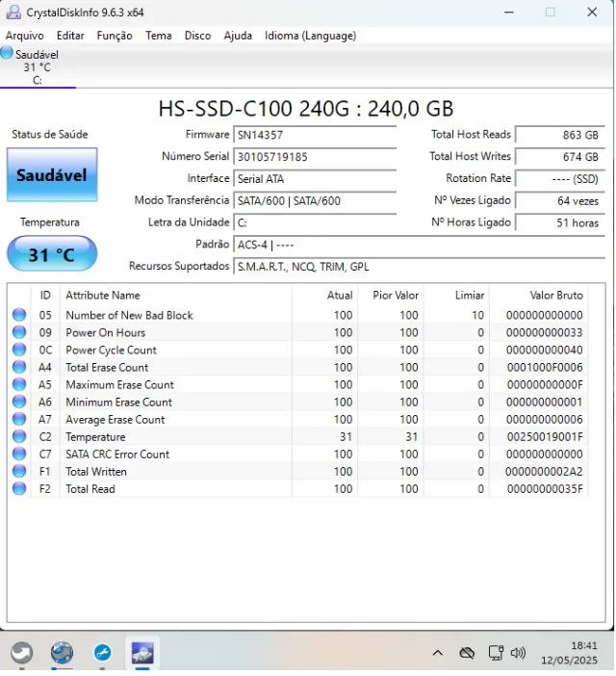Screen dimensions: 616x676
Task: Open the network status tray icon
Action: click(496, 653)
